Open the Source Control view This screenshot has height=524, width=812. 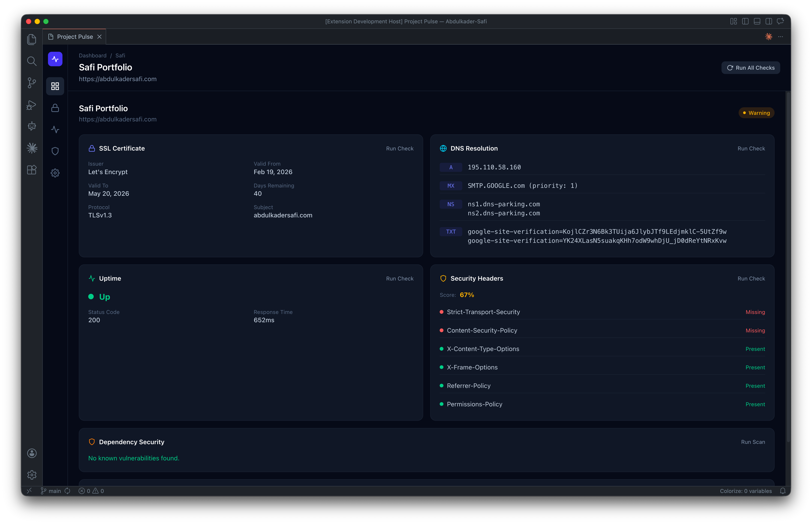point(32,83)
